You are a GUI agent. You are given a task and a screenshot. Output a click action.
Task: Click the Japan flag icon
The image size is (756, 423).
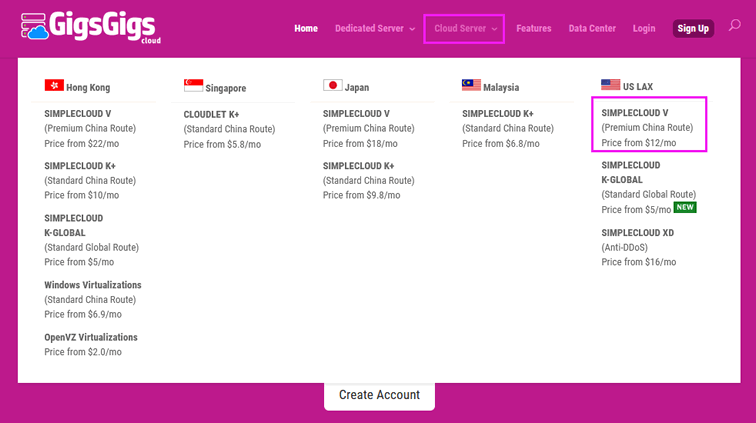coord(333,85)
